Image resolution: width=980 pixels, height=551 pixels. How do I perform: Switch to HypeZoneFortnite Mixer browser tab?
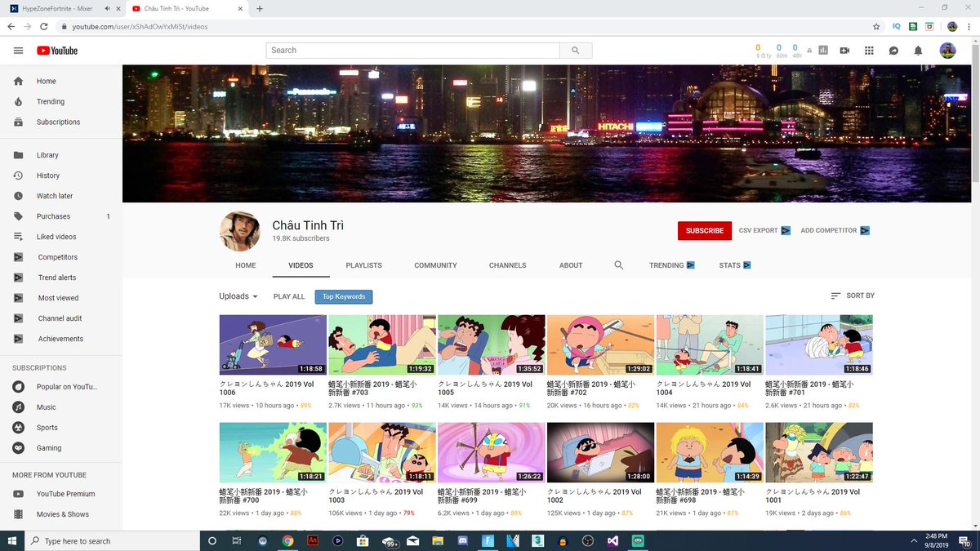pyautogui.click(x=61, y=8)
